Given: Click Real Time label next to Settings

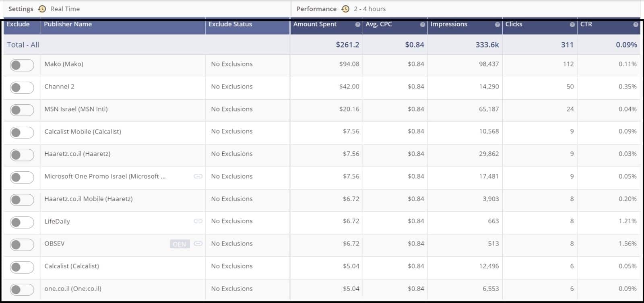Looking at the screenshot, I should pos(65,9).
